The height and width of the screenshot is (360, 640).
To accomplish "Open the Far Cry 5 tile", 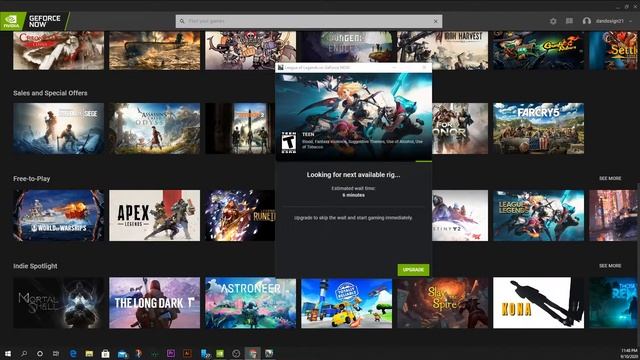I will tap(538, 128).
